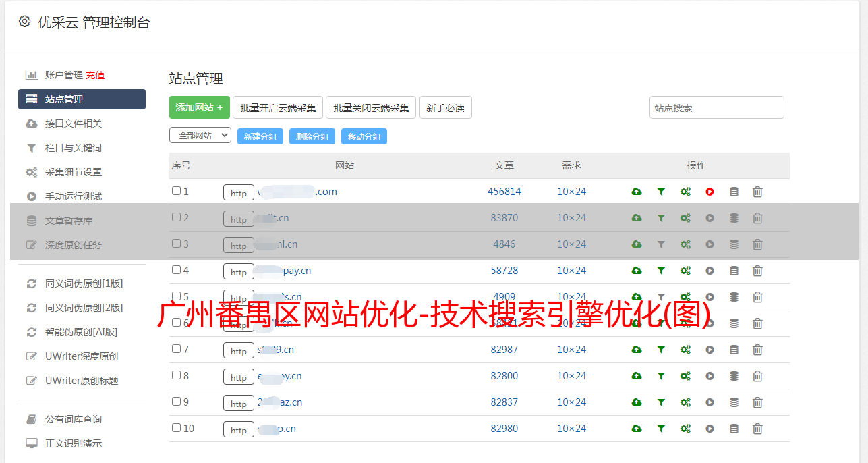Viewport: 868px width, 463px height.
Task: Open http protocol selector in row 4
Action: [x=239, y=272]
